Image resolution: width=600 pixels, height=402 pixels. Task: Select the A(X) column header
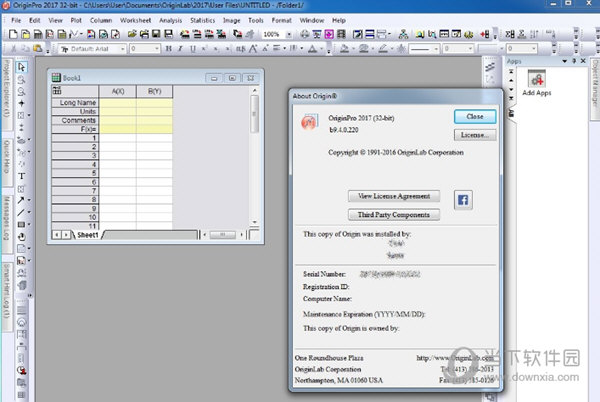(x=117, y=90)
